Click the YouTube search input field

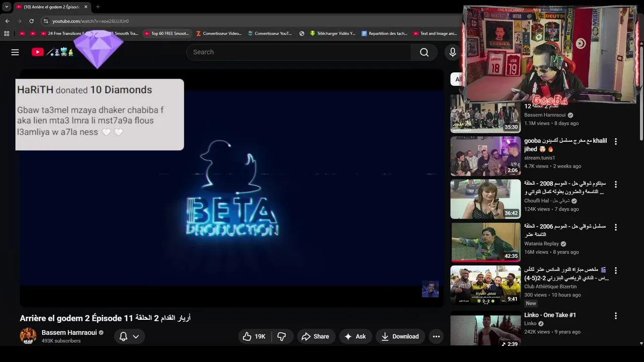coord(299,52)
